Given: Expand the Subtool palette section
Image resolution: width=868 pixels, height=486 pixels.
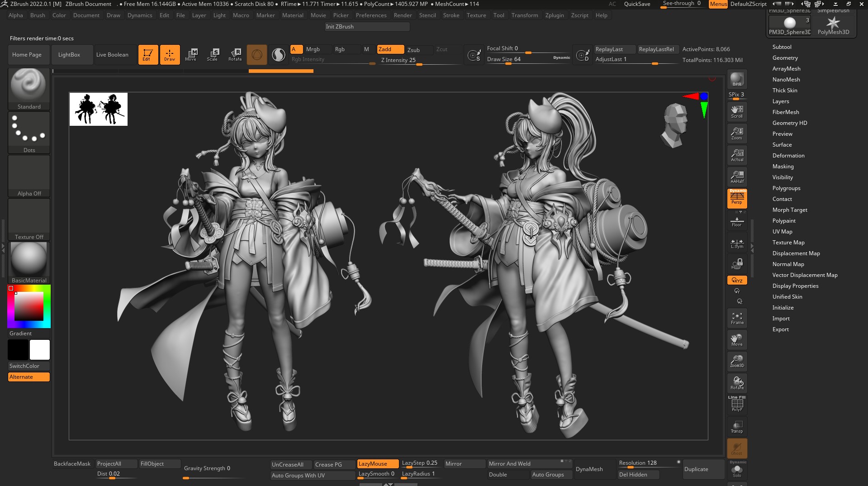Looking at the screenshot, I should click(782, 47).
